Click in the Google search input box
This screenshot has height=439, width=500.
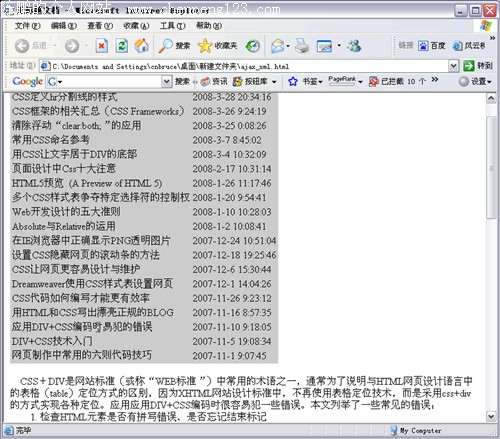pyautogui.click(x=109, y=81)
